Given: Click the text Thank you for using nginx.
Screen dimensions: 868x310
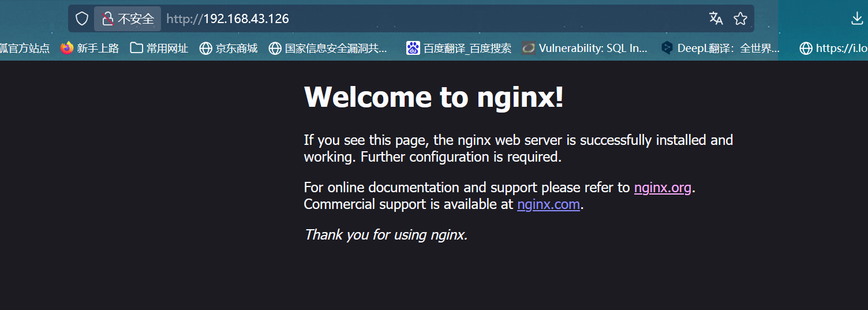Looking at the screenshot, I should point(386,235).
